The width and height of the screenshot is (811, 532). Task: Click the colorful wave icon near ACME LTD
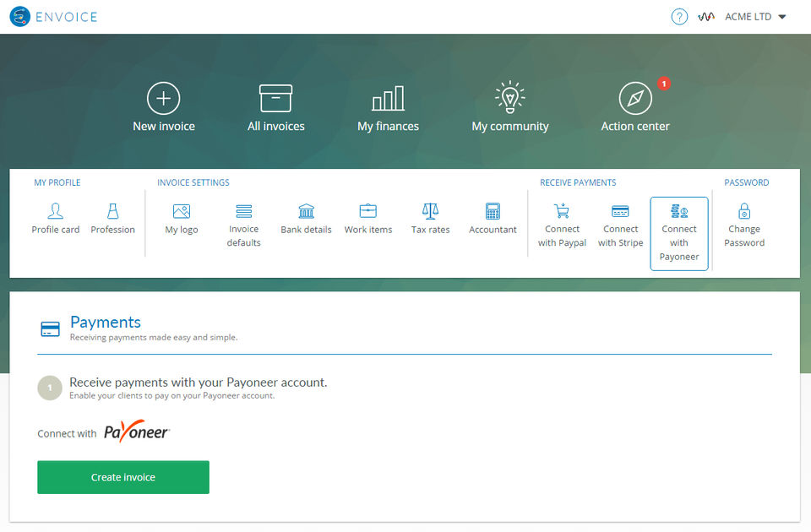click(x=706, y=17)
